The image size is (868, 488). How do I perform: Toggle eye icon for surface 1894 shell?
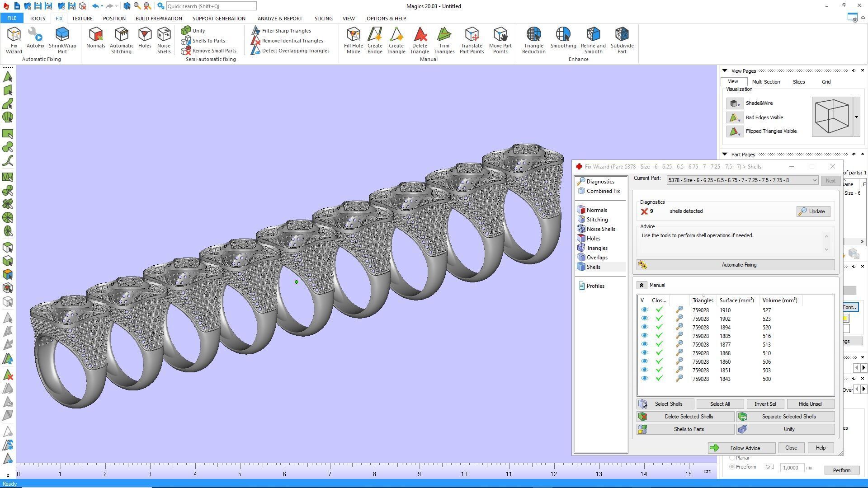(644, 327)
